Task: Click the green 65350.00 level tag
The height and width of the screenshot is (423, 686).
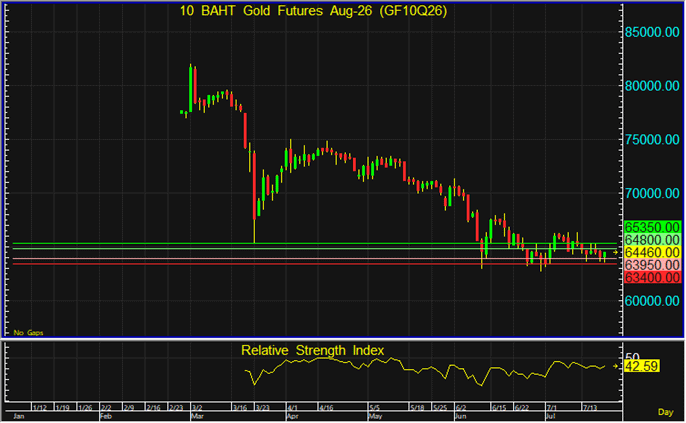Action: pyautogui.click(x=652, y=227)
